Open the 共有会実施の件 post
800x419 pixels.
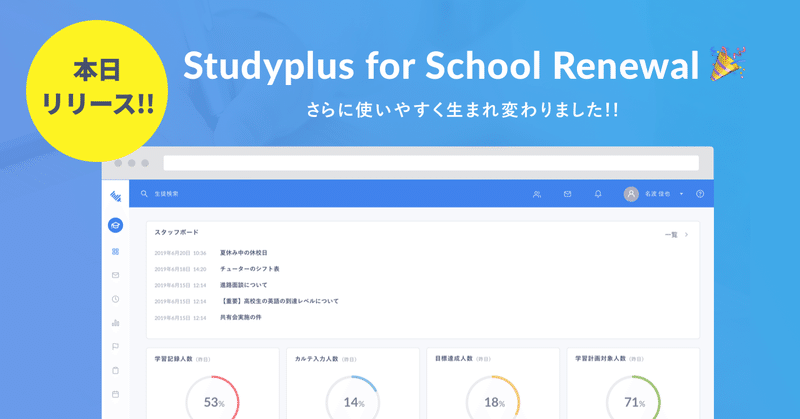240,317
